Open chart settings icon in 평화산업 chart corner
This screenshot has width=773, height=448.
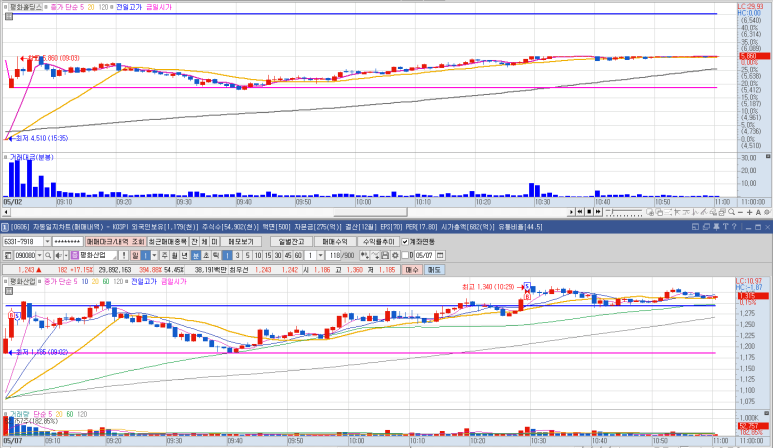9,291
